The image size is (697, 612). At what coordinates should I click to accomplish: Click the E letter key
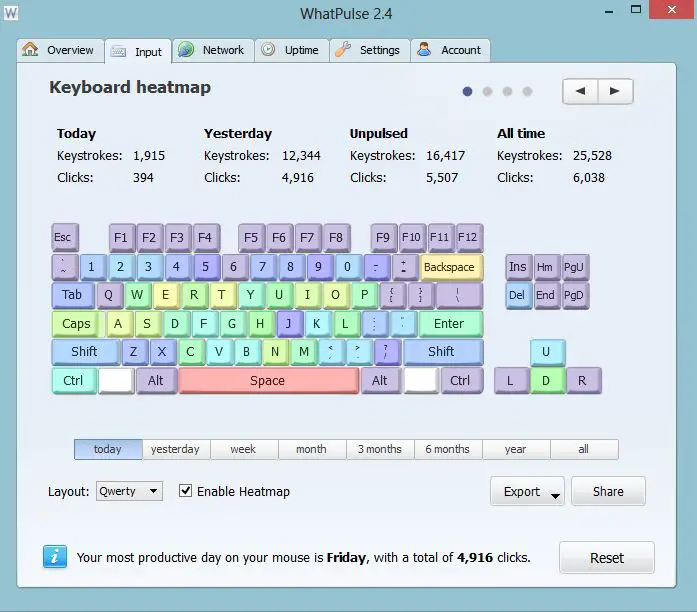point(167,295)
